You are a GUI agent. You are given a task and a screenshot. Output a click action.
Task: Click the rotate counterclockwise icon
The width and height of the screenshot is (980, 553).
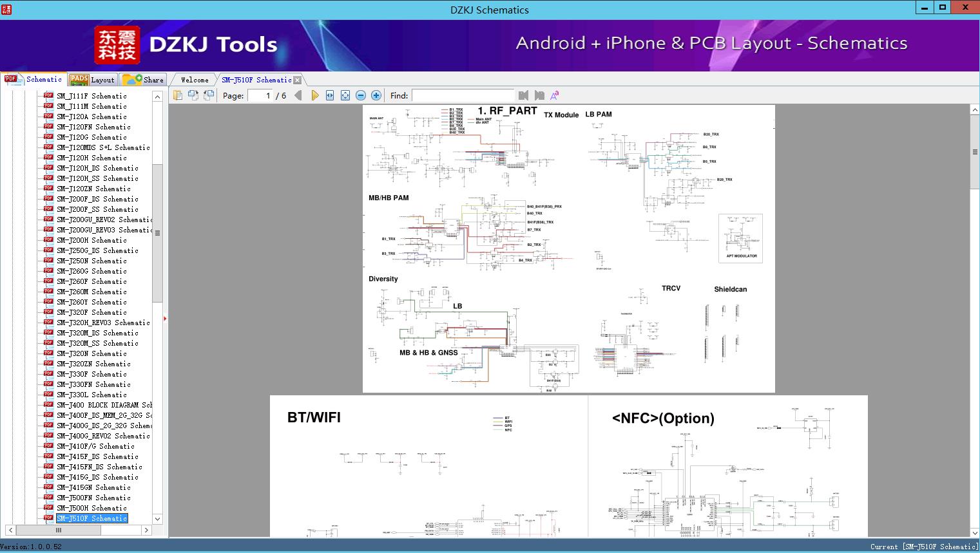(193, 95)
